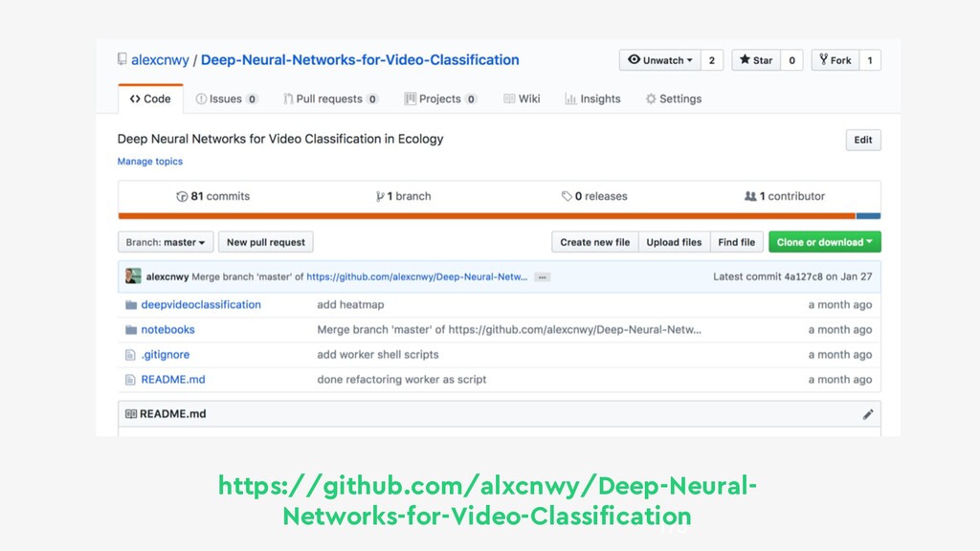Open the Clone or download dropdown
Screen dimensions: 980x551
point(825,242)
